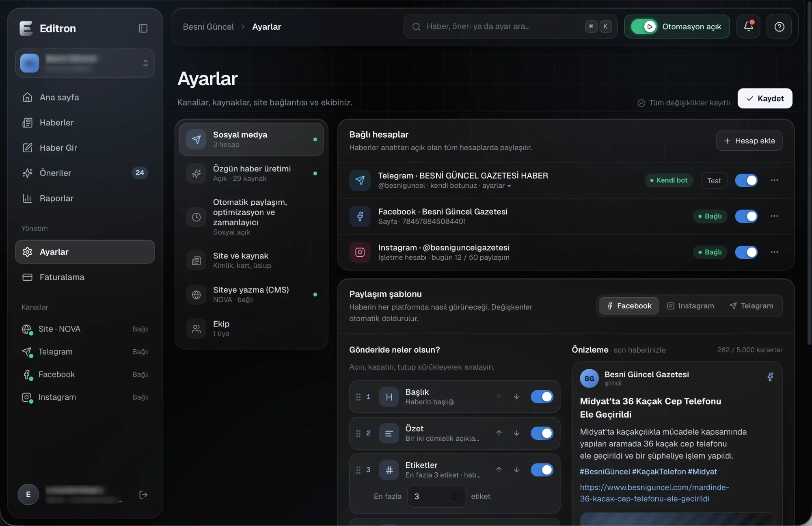
Task: Open the notifications bell
Action: (x=749, y=26)
